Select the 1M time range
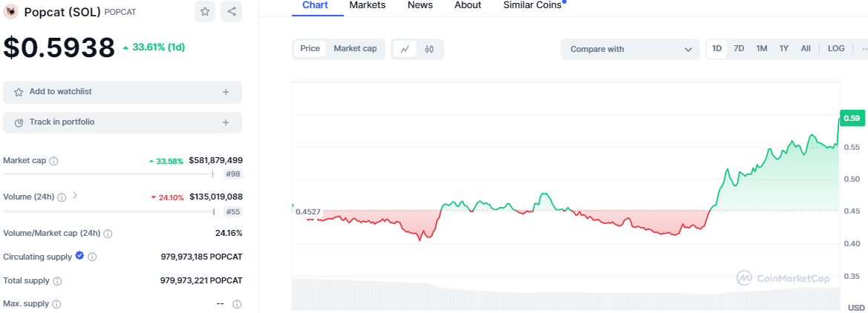This screenshot has width=868, height=313. click(762, 49)
